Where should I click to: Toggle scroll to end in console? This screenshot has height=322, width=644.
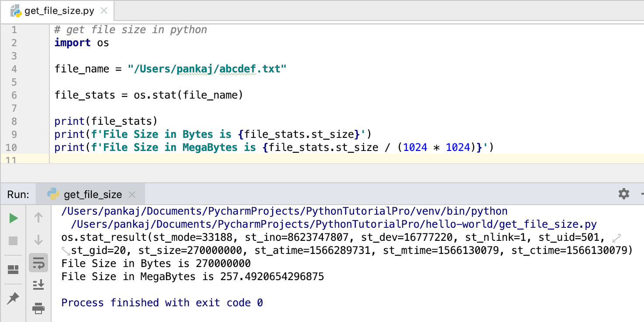coord(38,284)
